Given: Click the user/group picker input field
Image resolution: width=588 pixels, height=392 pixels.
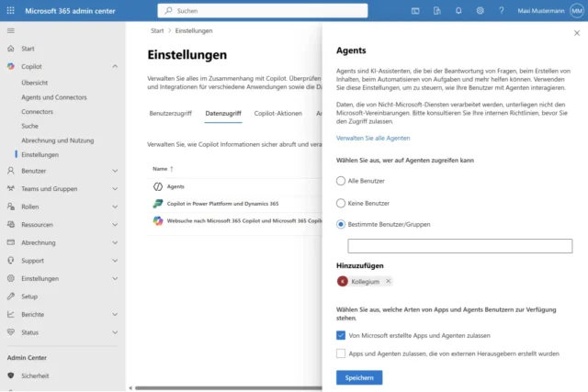Looking at the screenshot, I should click(459, 246).
